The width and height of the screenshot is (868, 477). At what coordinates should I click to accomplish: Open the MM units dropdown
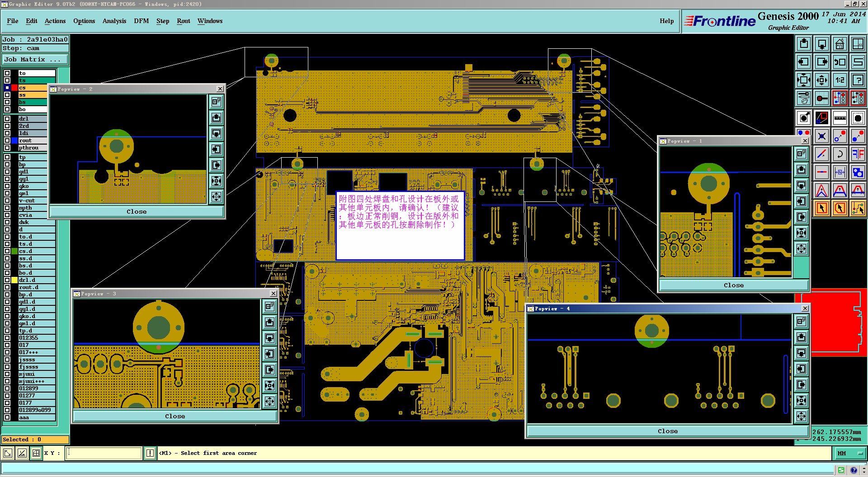pyautogui.click(x=850, y=453)
